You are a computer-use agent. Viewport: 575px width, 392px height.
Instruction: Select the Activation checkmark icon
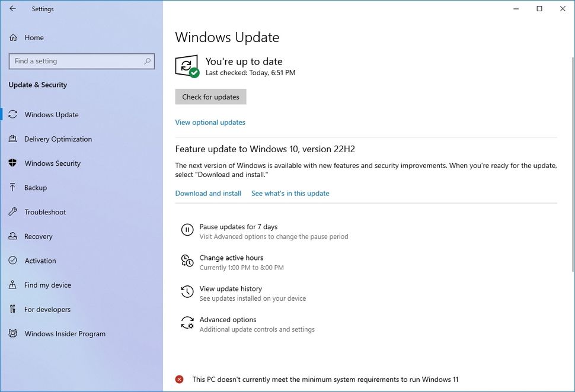click(12, 261)
